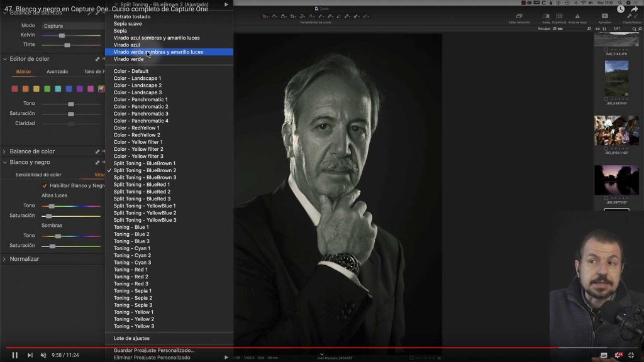
Task: Toggle the browser eye visibility icon
Action: [597, 29]
